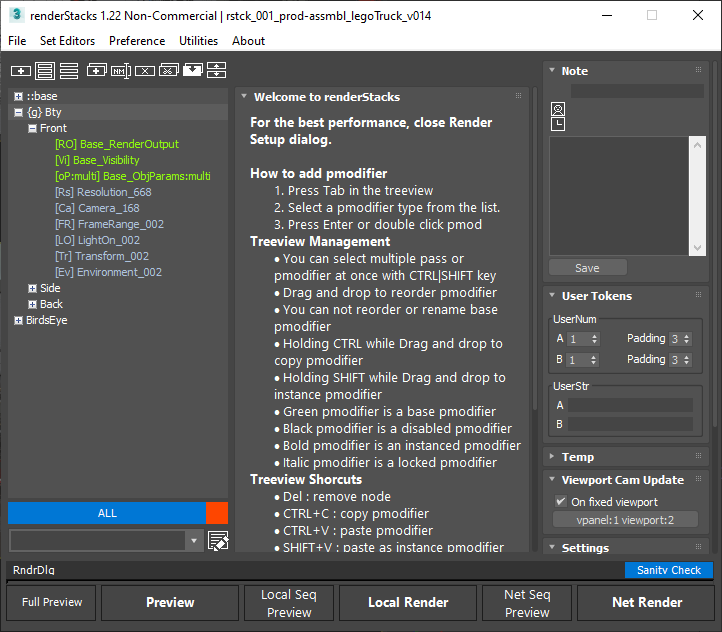The image size is (722, 632).
Task: Click the UserNum B spinner arrows
Action: point(594,360)
